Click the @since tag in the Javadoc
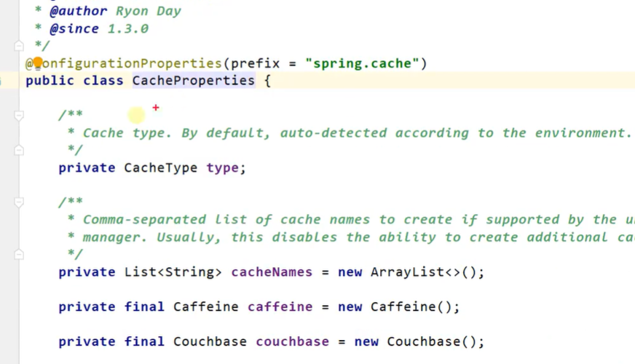Viewport: 635px width, 364px height. [74, 28]
